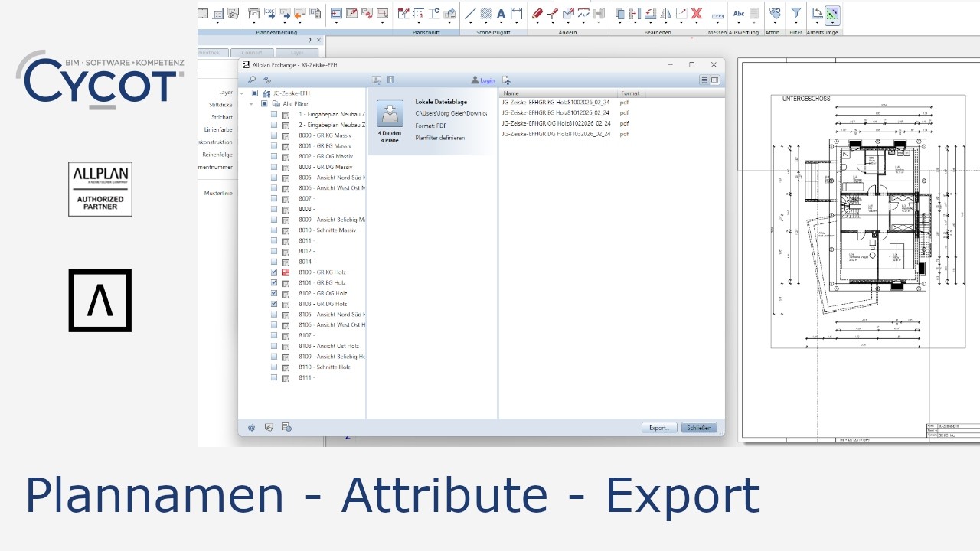Open the Schnellzugriff toolbar group label
The image size is (980, 551).
point(492,33)
